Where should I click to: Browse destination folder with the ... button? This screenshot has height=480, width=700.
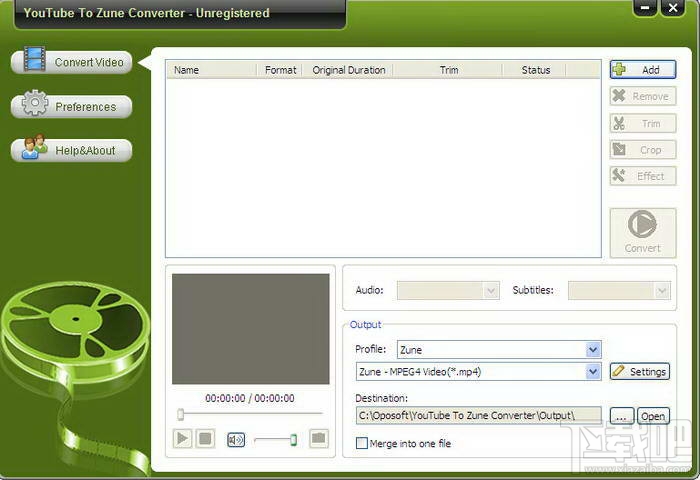621,416
